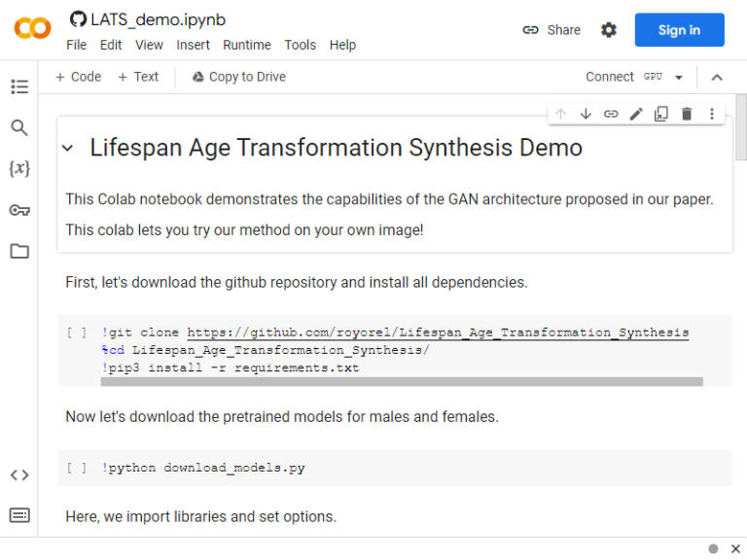Open the Variables {x} panel
The image size is (747, 560).
(19, 168)
